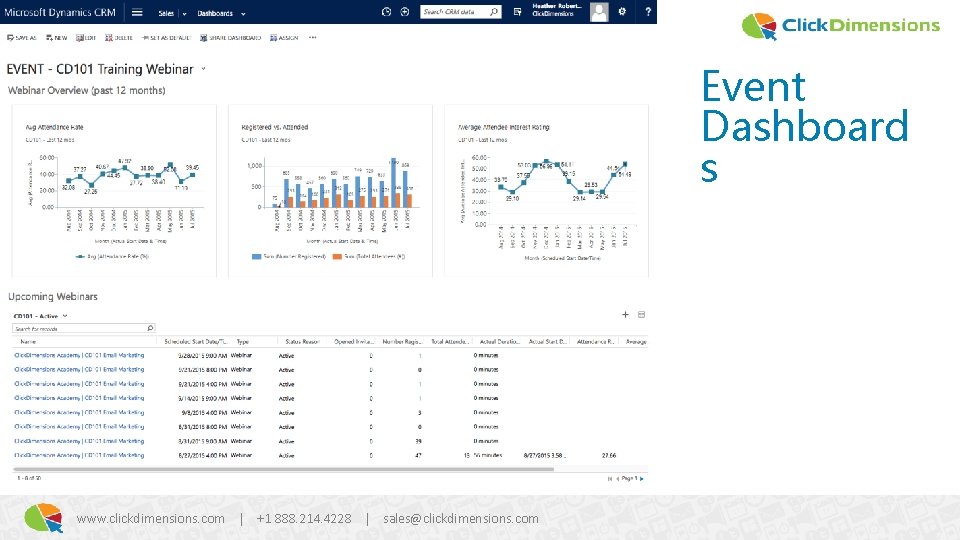The width and height of the screenshot is (960, 540).
Task: Open the settings gear icon
Action: coord(622,12)
